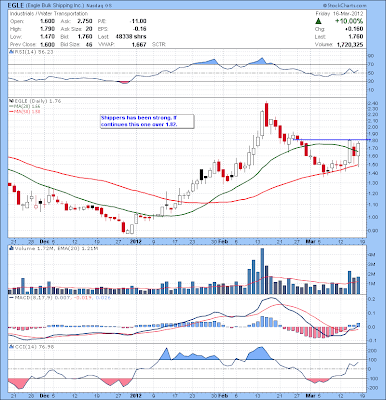
Task: Click the EGLE (Daily) price panel icon
Action: tap(11, 101)
